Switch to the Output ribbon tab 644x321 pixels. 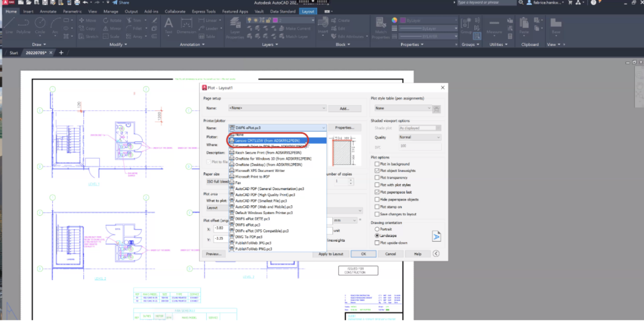pyautogui.click(x=131, y=11)
